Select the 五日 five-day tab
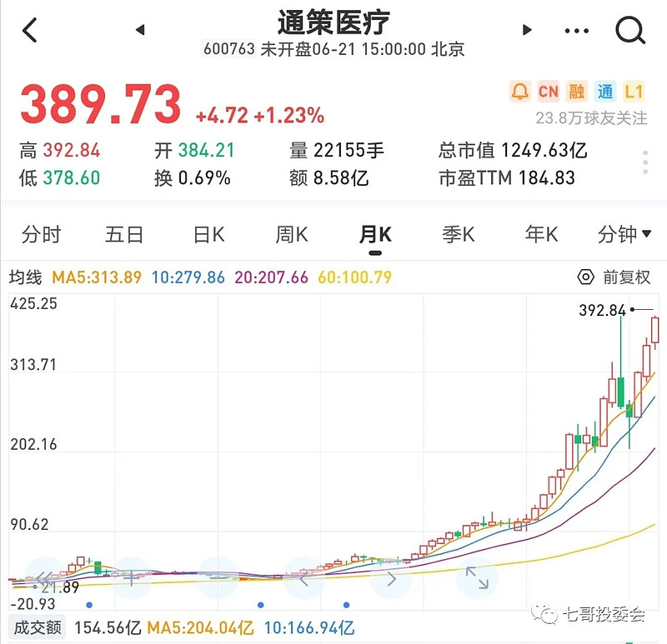 click(124, 234)
